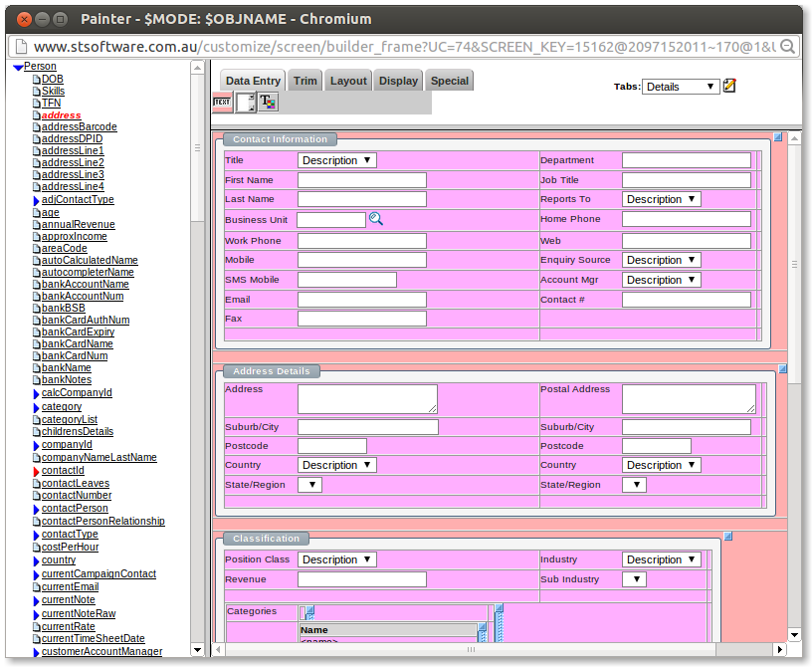Click the edit icon on the Contact Information panel
Image resolution: width=812 pixels, height=667 pixels.
click(x=777, y=136)
